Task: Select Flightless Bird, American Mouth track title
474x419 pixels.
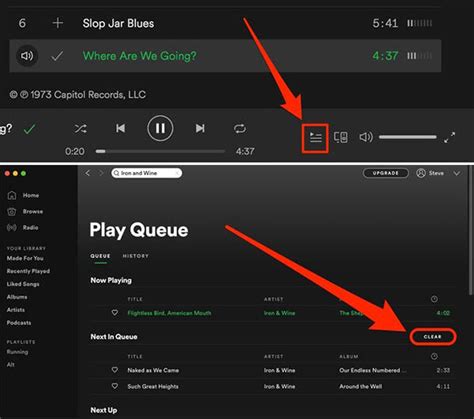Action: point(169,313)
